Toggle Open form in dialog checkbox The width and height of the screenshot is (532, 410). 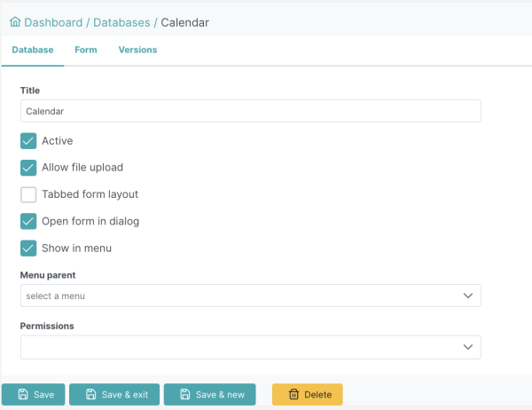pyautogui.click(x=28, y=221)
